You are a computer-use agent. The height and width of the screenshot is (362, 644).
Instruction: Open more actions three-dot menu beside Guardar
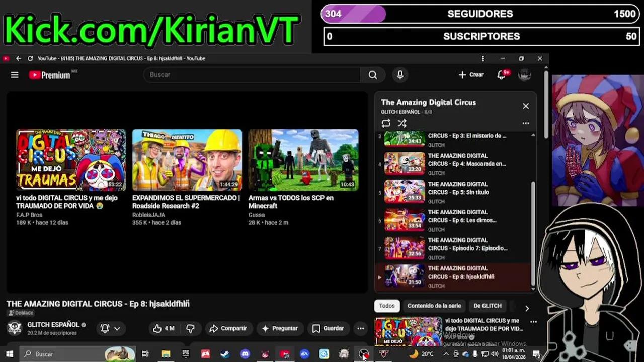(x=361, y=328)
